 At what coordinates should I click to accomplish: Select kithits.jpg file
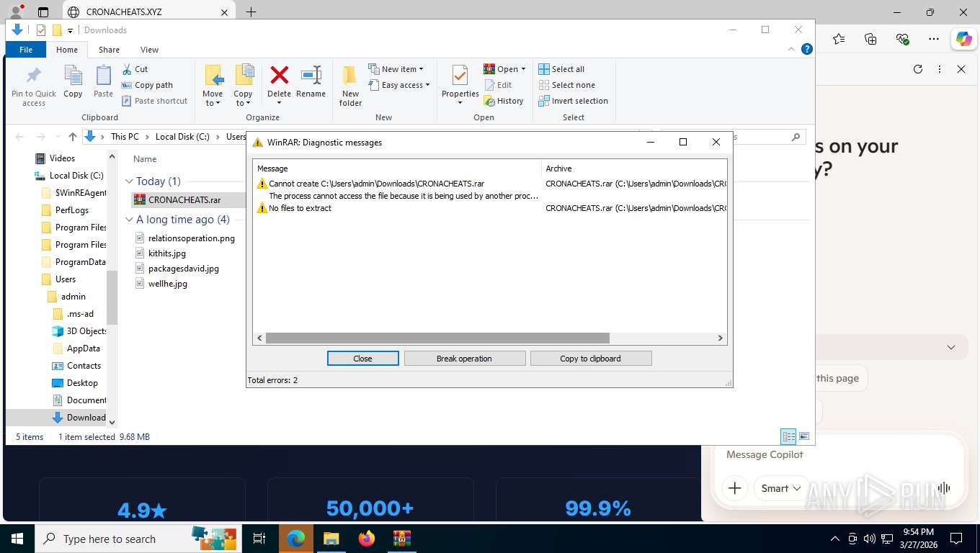pyautogui.click(x=167, y=253)
